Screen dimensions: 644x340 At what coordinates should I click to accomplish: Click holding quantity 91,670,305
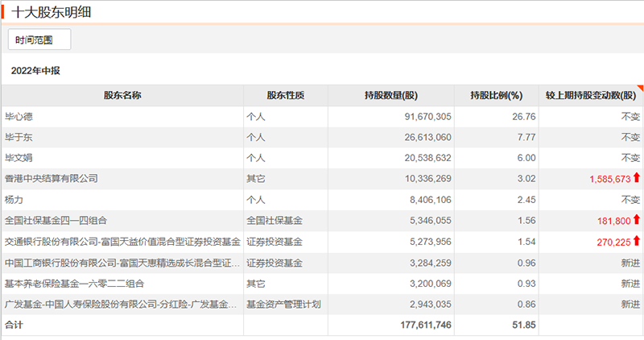coord(427,116)
